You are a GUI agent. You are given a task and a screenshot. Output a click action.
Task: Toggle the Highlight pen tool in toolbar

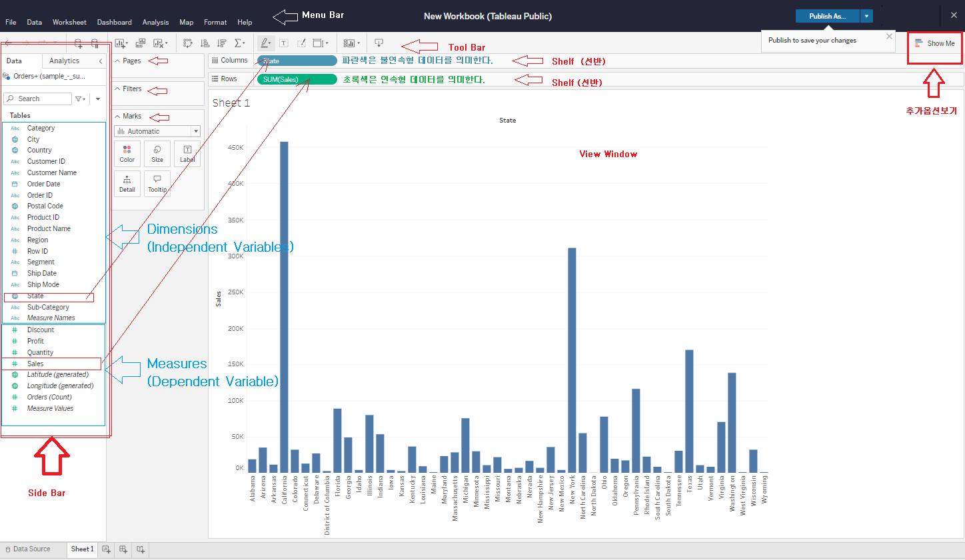(x=265, y=43)
